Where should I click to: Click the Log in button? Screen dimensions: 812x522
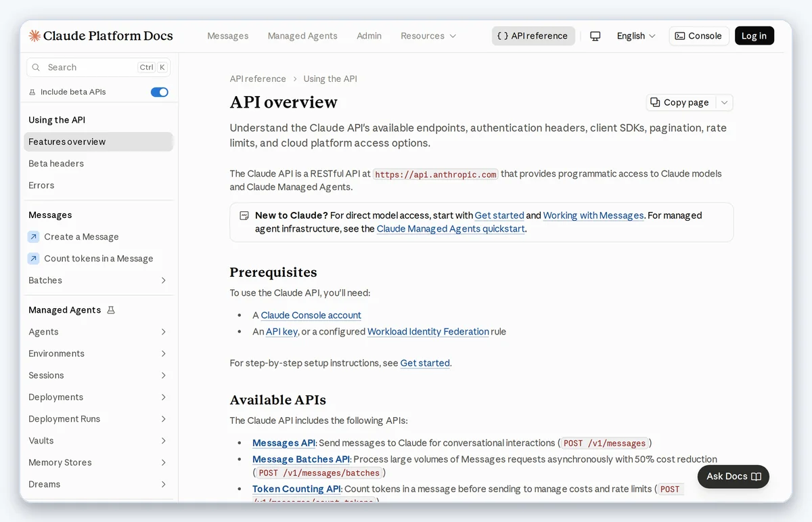754,36
